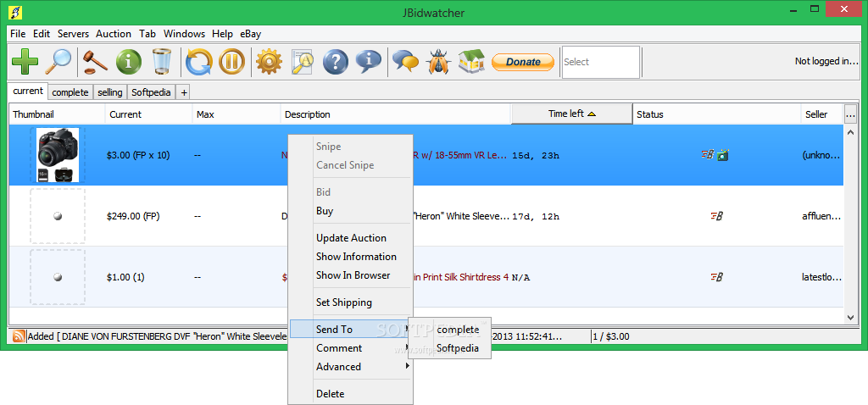Click the blue question mark Help icon
Screen dimensions: 868x405
coord(336,61)
